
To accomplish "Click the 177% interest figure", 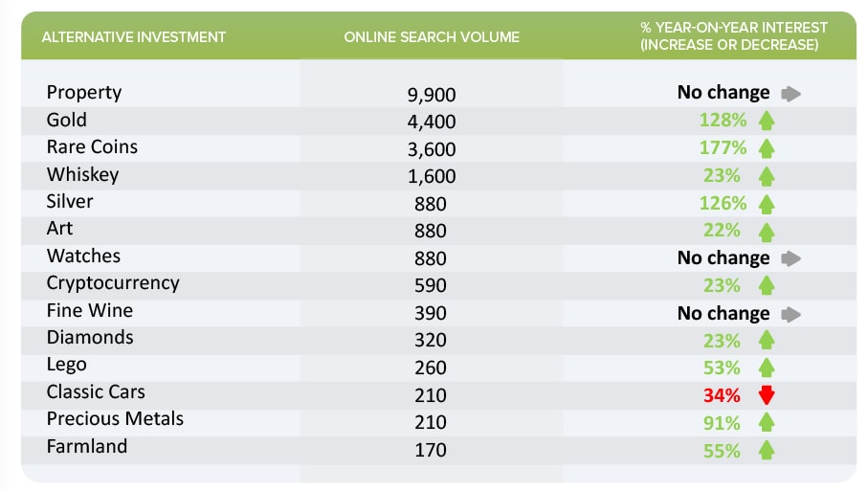I will [x=723, y=147].
